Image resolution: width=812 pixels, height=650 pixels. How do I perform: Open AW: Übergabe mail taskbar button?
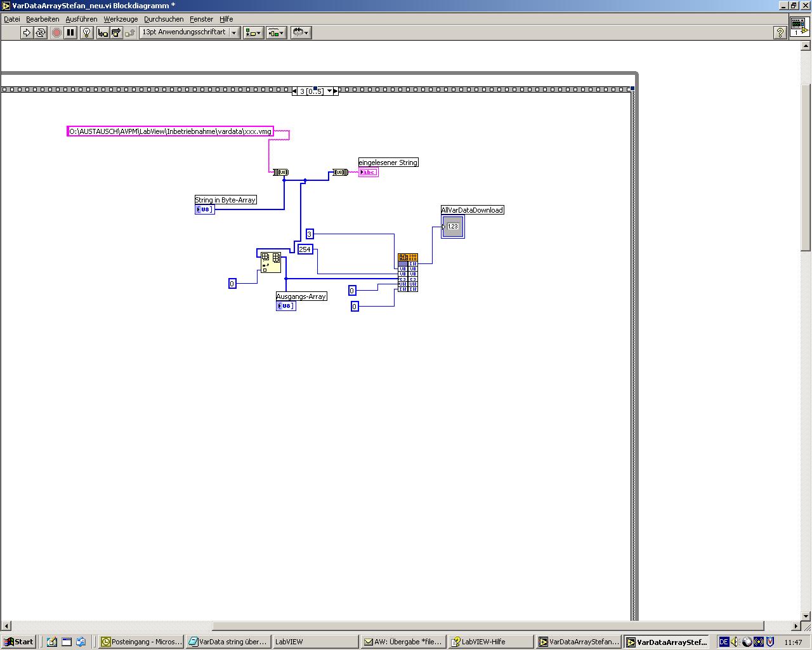point(403,642)
